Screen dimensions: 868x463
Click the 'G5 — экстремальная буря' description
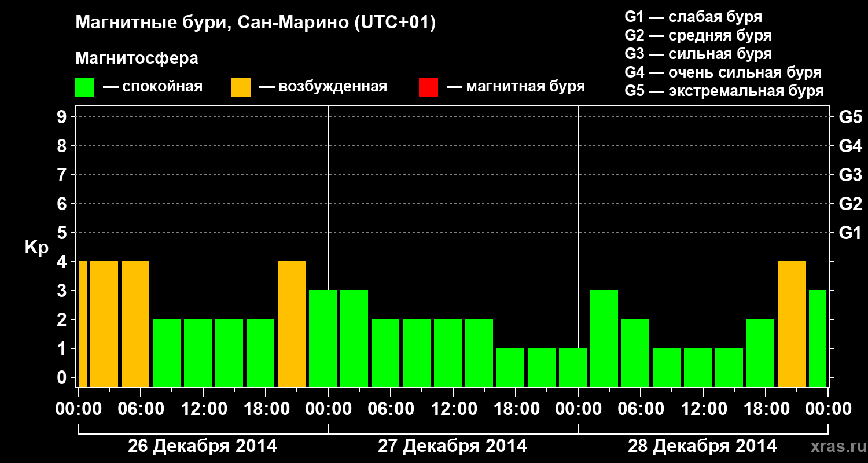[724, 91]
